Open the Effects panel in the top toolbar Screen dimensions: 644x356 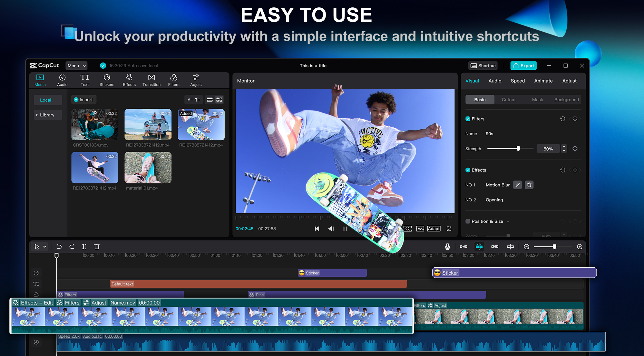point(129,80)
